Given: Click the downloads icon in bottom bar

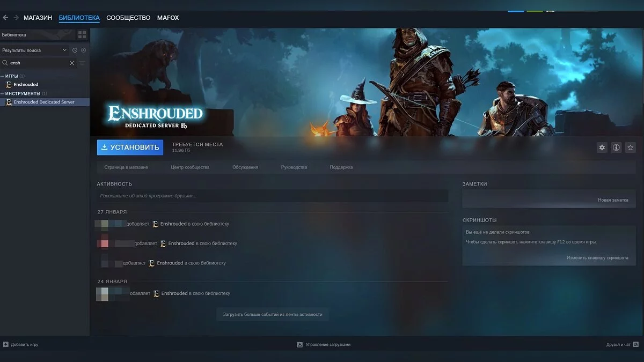Looking at the screenshot, I should coord(300,344).
